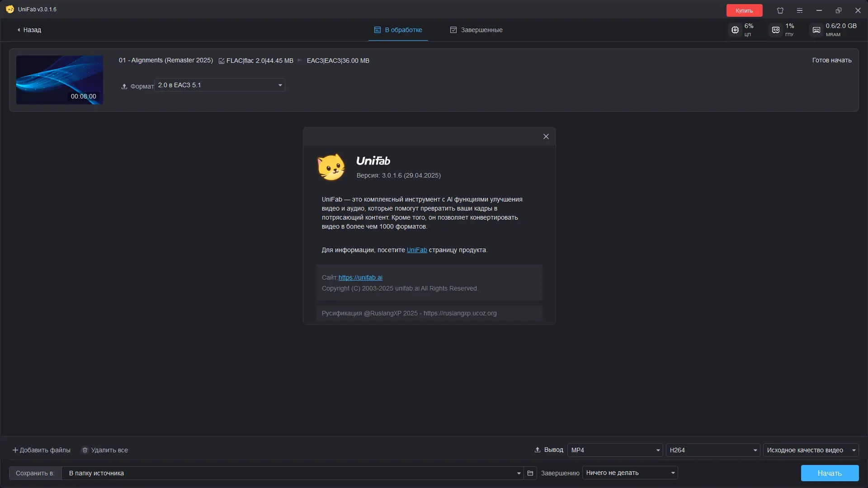Image resolution: width=868 pixels, height=488 pixels.
Task: Switch to the Завершенные tab
Action: point(476,30)
